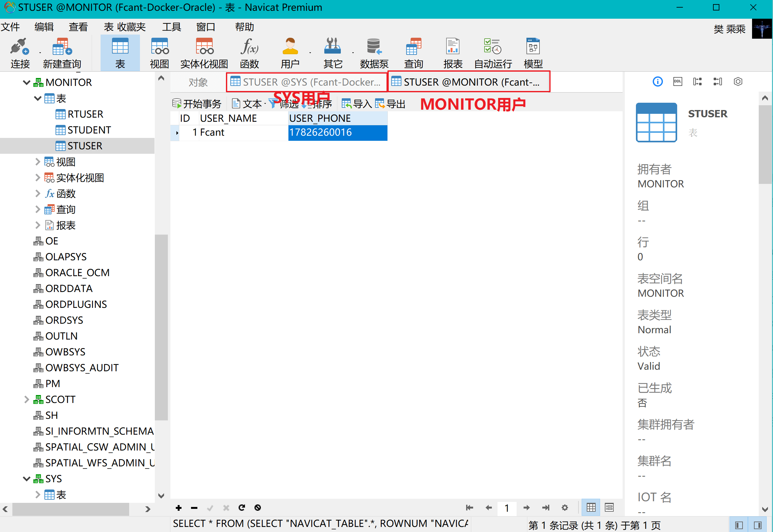
Task: Switch to form view mode
Action: click(x=609, y=508)
